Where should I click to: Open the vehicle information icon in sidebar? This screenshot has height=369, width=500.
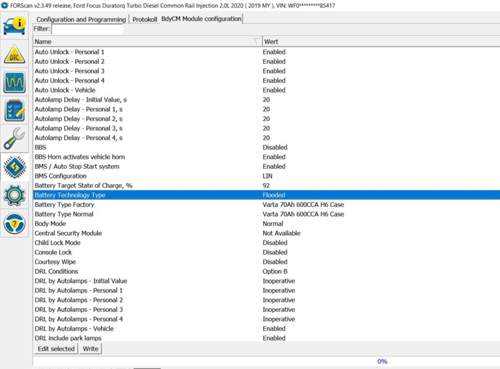point(14,26)
